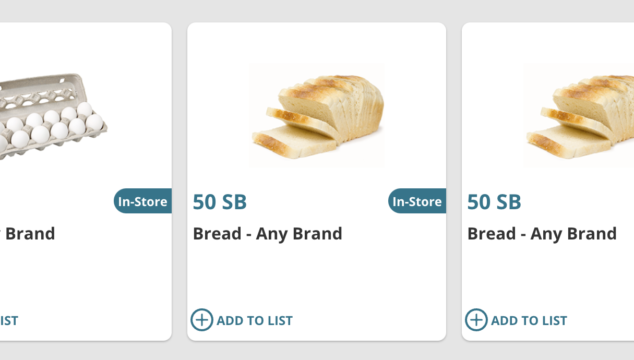Select the In-Store badge on the bread card
The width and height of the screenshot is (634, 360).
click(x=417, y=201)
